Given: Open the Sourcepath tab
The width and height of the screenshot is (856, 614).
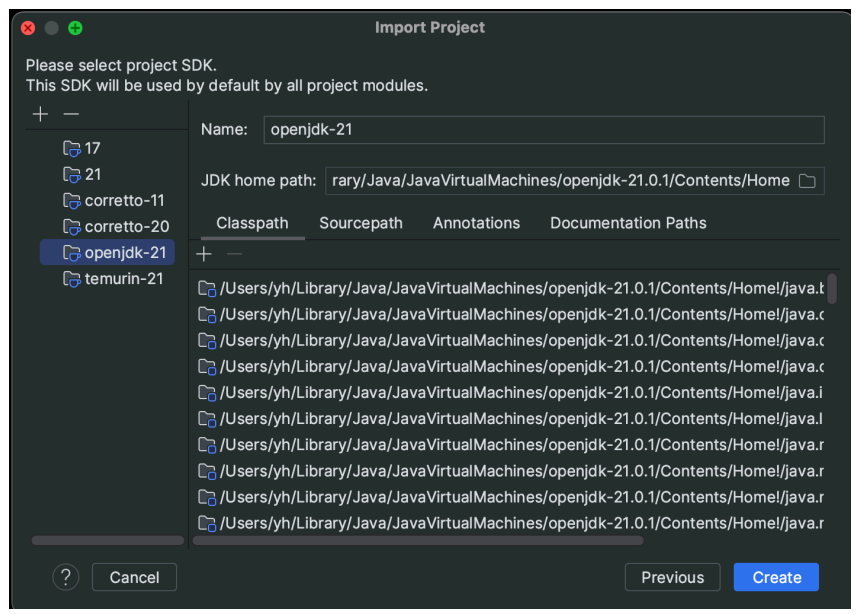Looking at the screenshot, I should [361, 223].
